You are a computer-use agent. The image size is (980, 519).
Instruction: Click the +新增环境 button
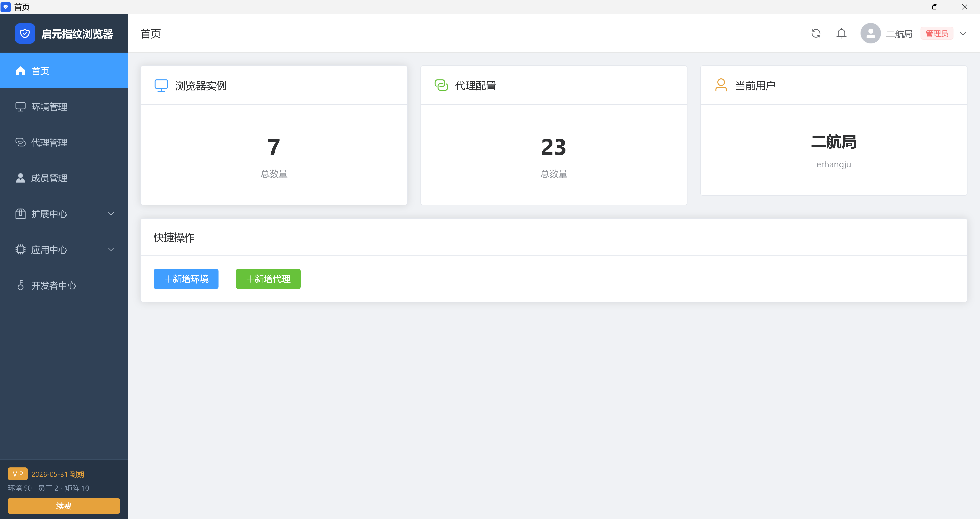(x=186, y=279)
